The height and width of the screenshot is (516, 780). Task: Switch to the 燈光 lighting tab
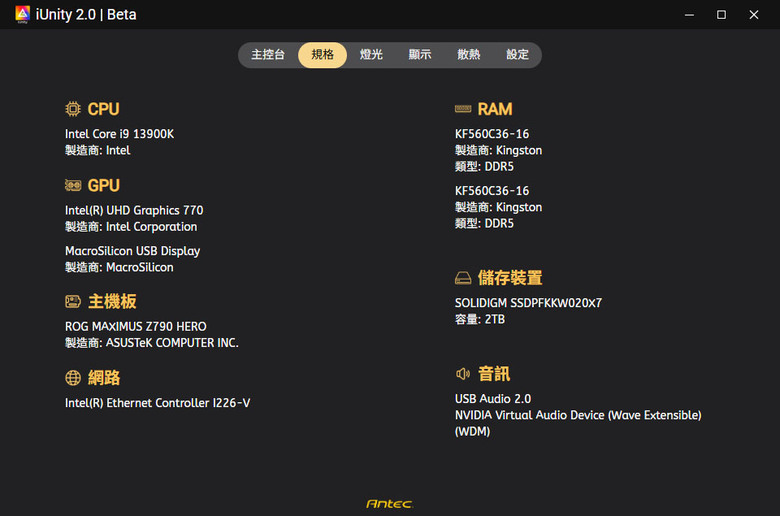coord(371,55)
